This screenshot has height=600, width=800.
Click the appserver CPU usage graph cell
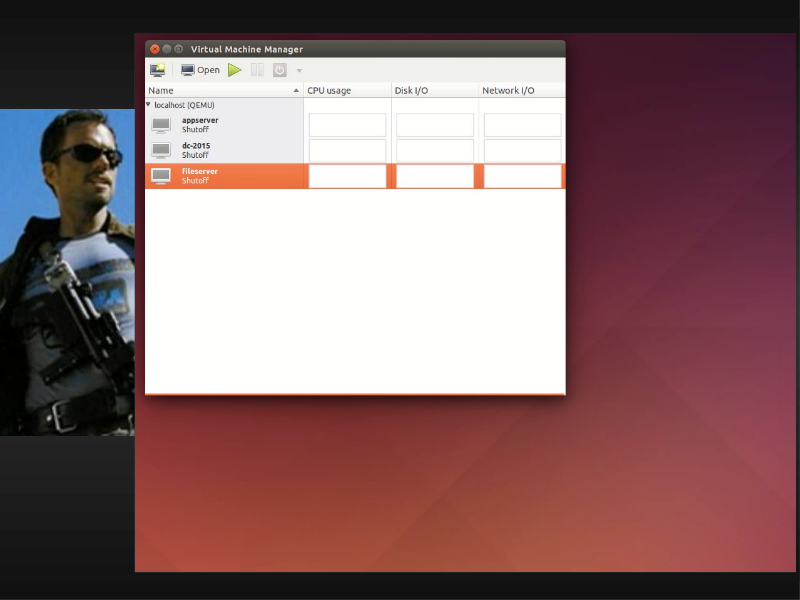point(347,125)
